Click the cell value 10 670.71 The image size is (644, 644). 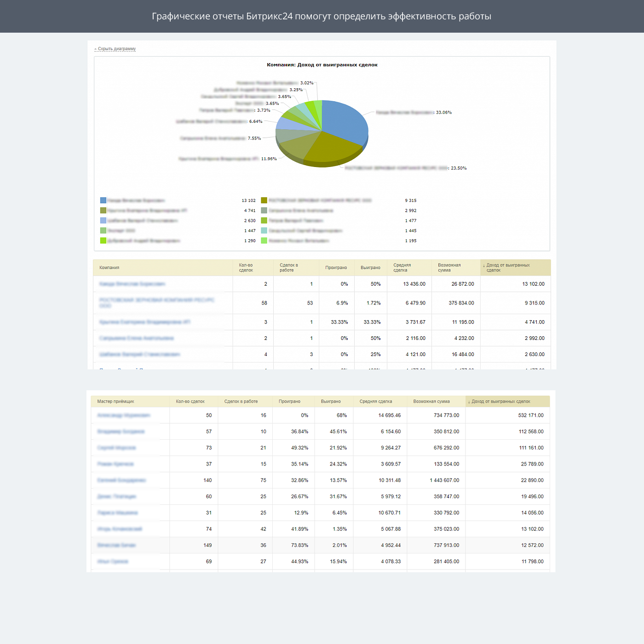(389, 513)
